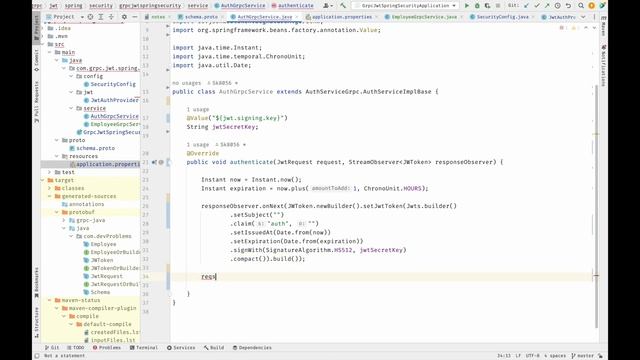Open the Maven tool window

[603, 27]
